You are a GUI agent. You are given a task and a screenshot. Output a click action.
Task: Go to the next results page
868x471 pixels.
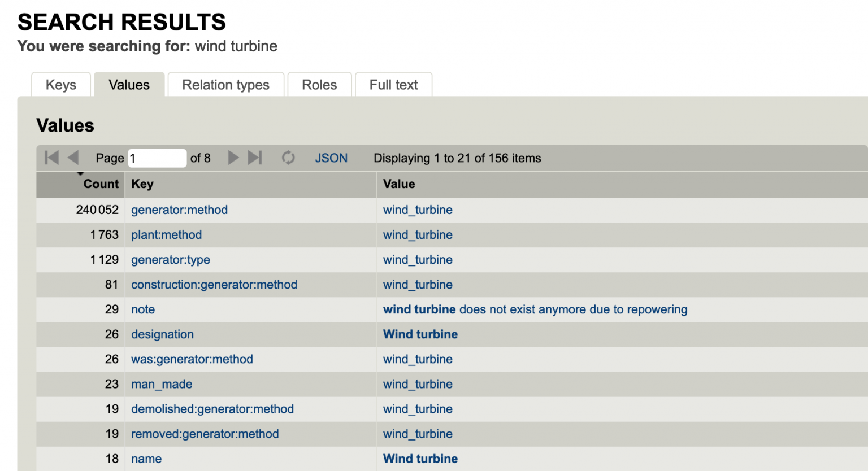pos(233,158)
